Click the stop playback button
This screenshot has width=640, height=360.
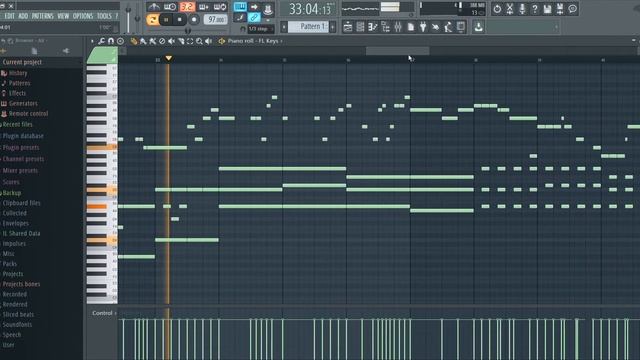click(x=180, y=19)
